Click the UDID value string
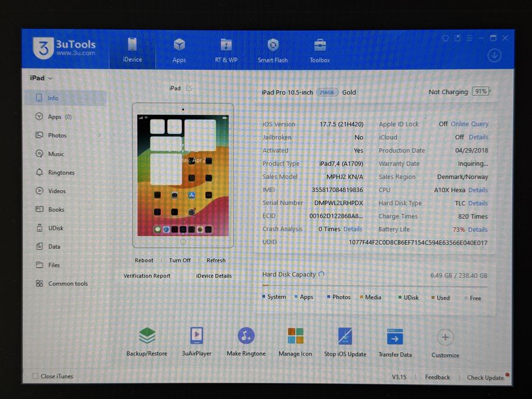 click(418, 243)
